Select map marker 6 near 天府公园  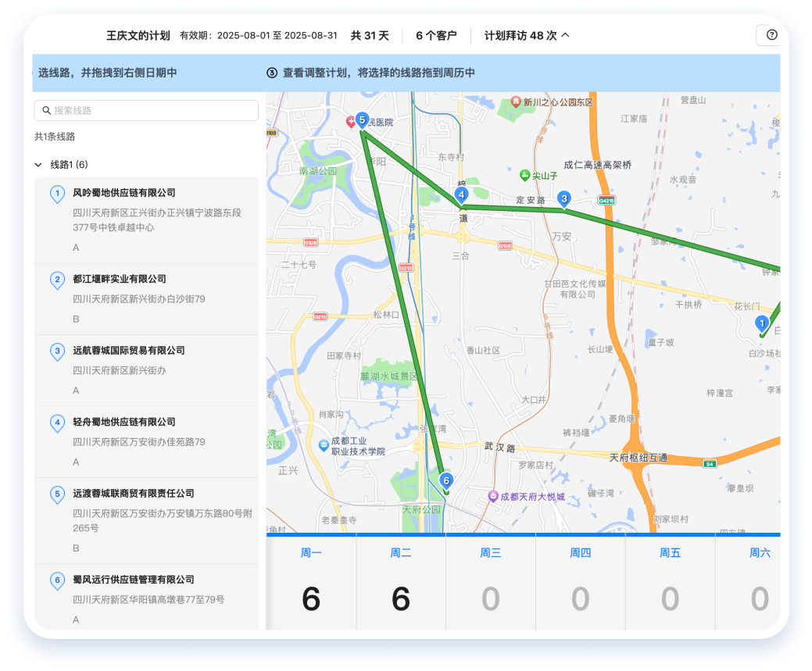(446, 480)
